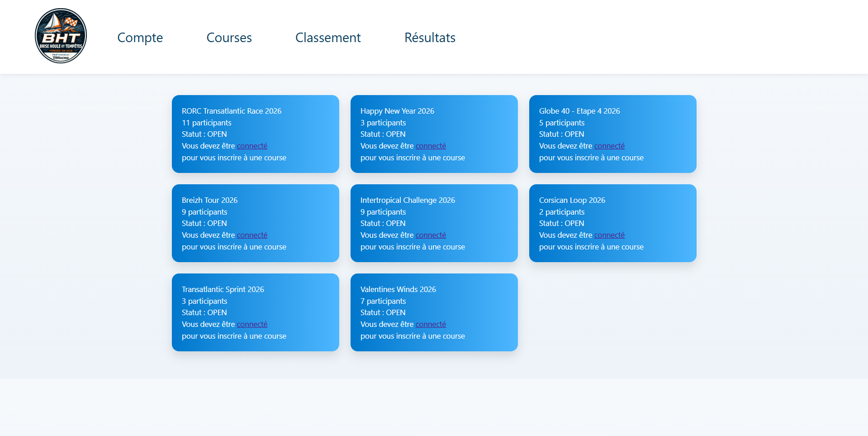
Task: Click connecté link in RORC Transatlantic Race card
Action: coord(252,146)
